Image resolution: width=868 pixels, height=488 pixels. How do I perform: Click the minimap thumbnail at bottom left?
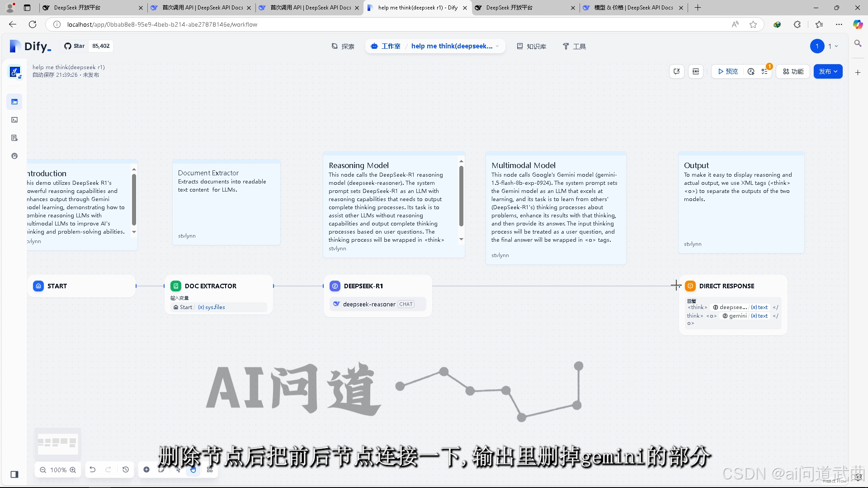(x=57, y=444)
